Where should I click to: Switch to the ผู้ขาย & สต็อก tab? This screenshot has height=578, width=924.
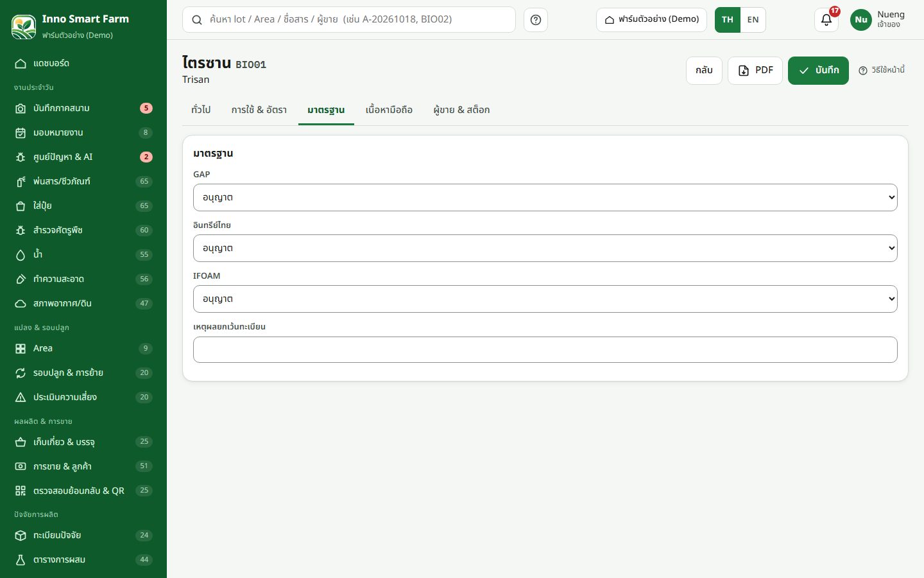(461, 110)
